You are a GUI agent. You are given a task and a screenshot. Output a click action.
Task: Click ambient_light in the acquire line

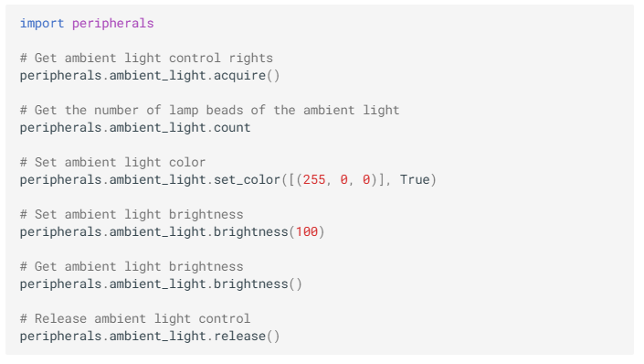(x=158, y=76)
